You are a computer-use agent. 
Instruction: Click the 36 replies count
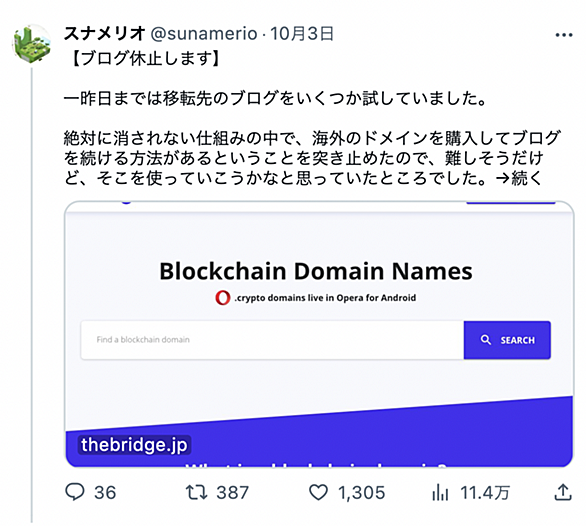[x=105, y=492]
